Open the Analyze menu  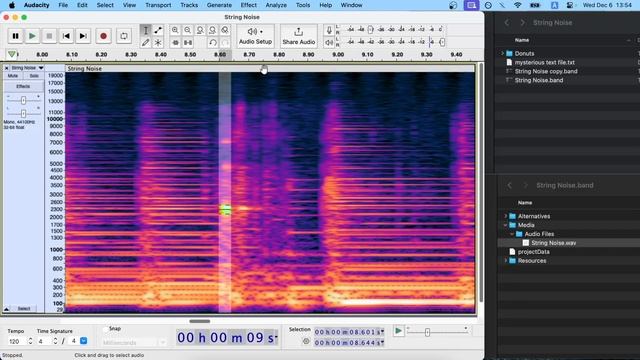click(276, 5)
